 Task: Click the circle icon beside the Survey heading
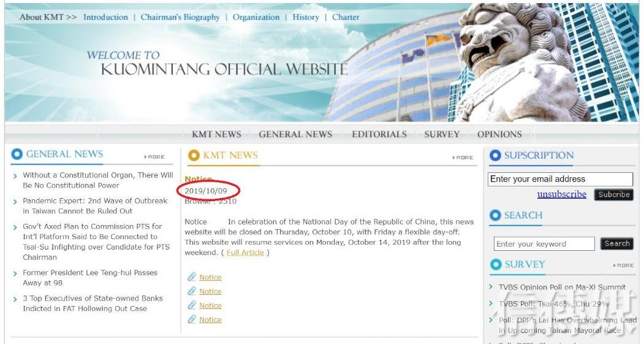495,264
